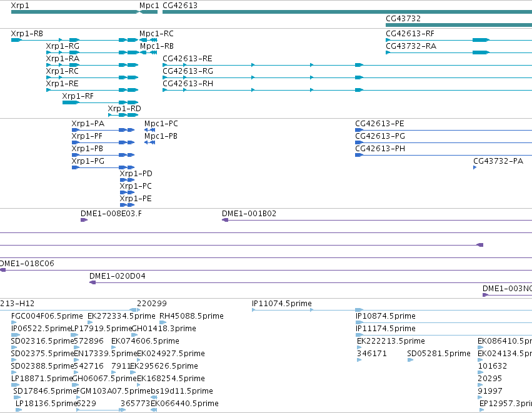This screenshot has height=413, width=532.
Task: Click transcript Mpc1-RC label
Action: (156, 34)
